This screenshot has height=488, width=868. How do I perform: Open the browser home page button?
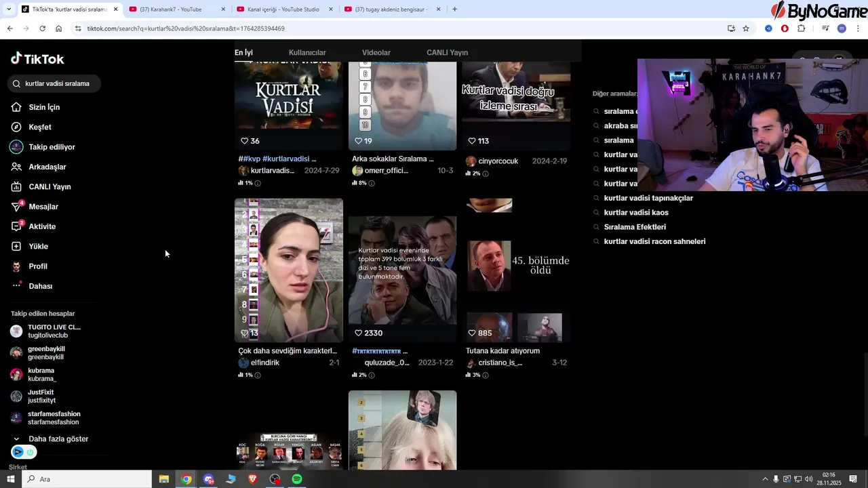(x=58, y=28)
